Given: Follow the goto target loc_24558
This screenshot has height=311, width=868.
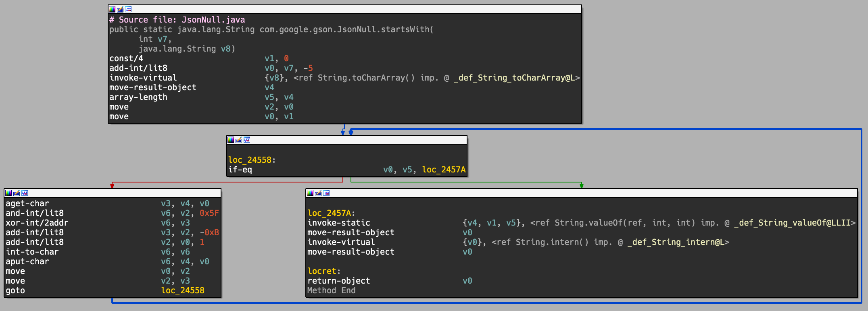Looking at the screenshot, I should click(x=183, y=290).
